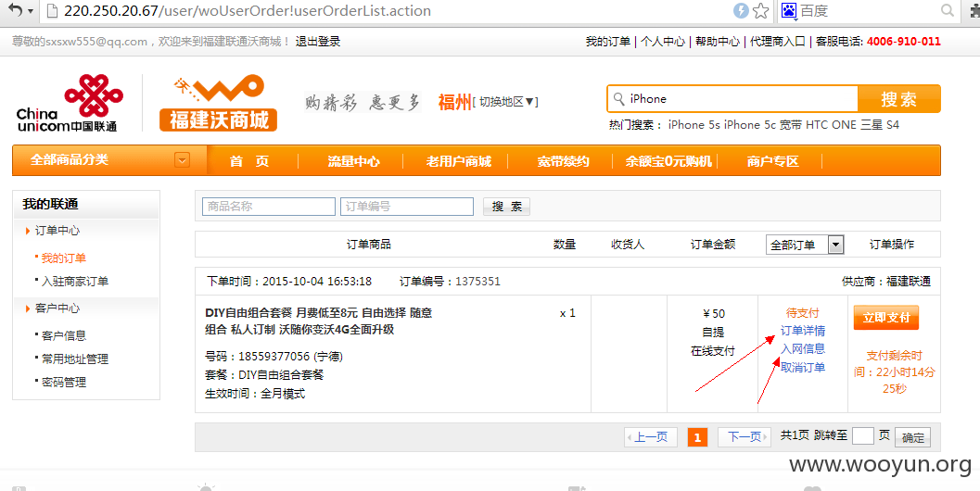The width and height of the screenshot is (980, 491).
Task: Open the 全部订单 status dropdown
Action: pos(805,245)
